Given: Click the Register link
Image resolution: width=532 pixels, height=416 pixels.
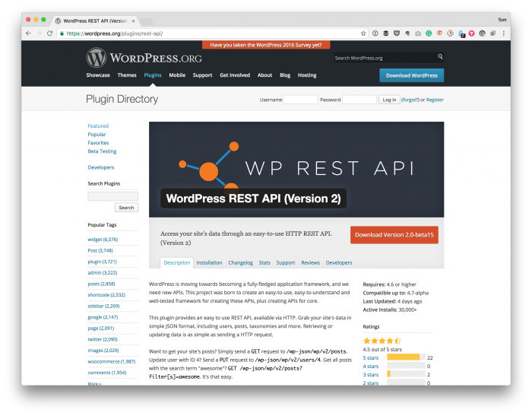Looking at the screenshot, I should click(x=435, y=100).
